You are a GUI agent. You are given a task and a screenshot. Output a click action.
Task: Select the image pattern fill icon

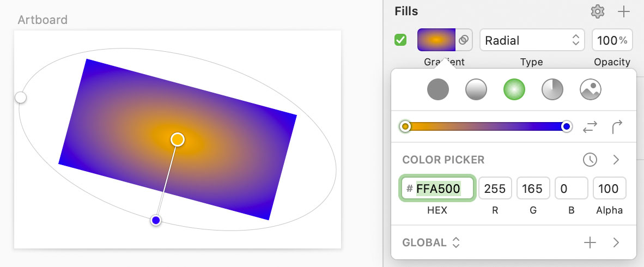click(x=591, y=89)
